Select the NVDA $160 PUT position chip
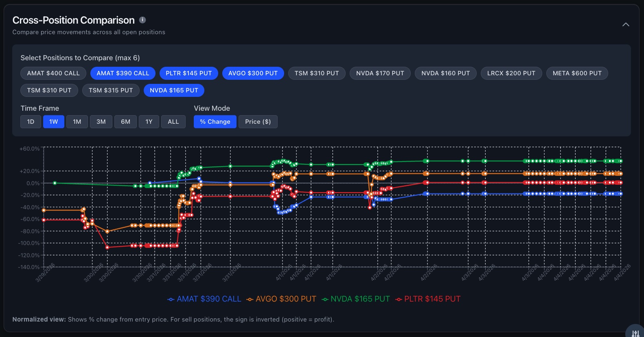 (x=446, y=73)
